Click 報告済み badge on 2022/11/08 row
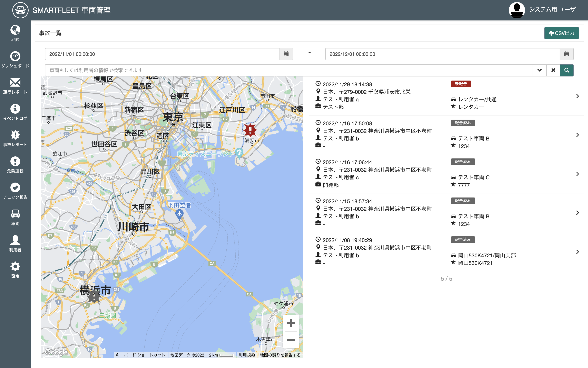The image size is (588, 368). (x=463, y=239)
